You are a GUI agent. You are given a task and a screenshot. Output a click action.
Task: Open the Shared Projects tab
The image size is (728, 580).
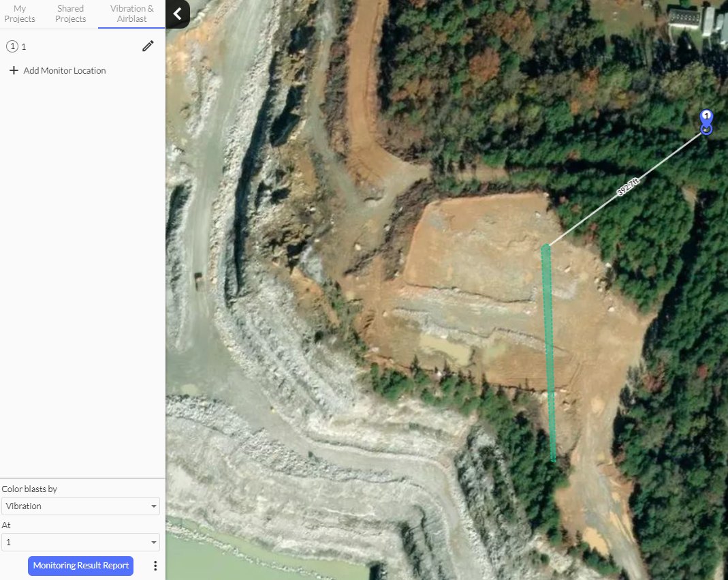[x=71, y=14]
